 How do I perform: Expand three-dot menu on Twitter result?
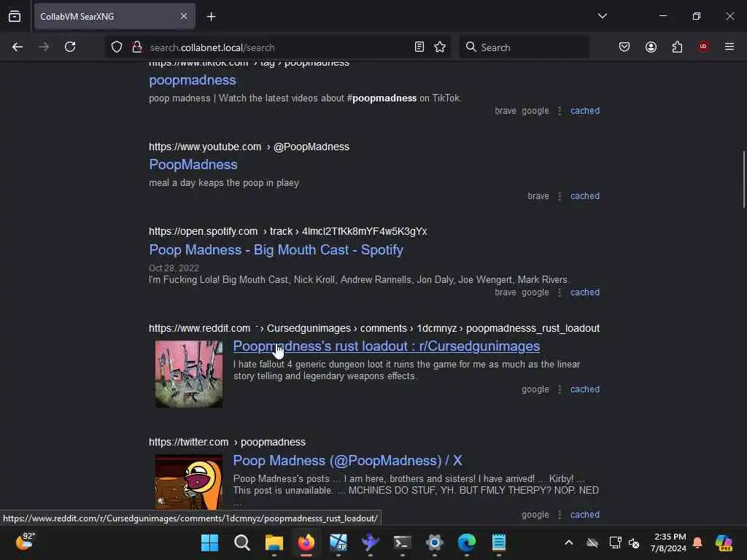coord(560,514)
